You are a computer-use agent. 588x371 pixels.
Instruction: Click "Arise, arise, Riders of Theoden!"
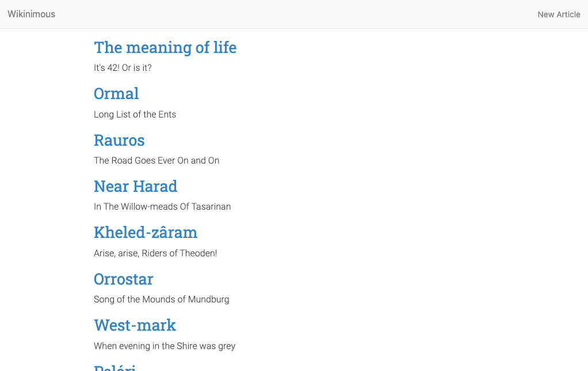pyautogui.click(x=155, y=253)
